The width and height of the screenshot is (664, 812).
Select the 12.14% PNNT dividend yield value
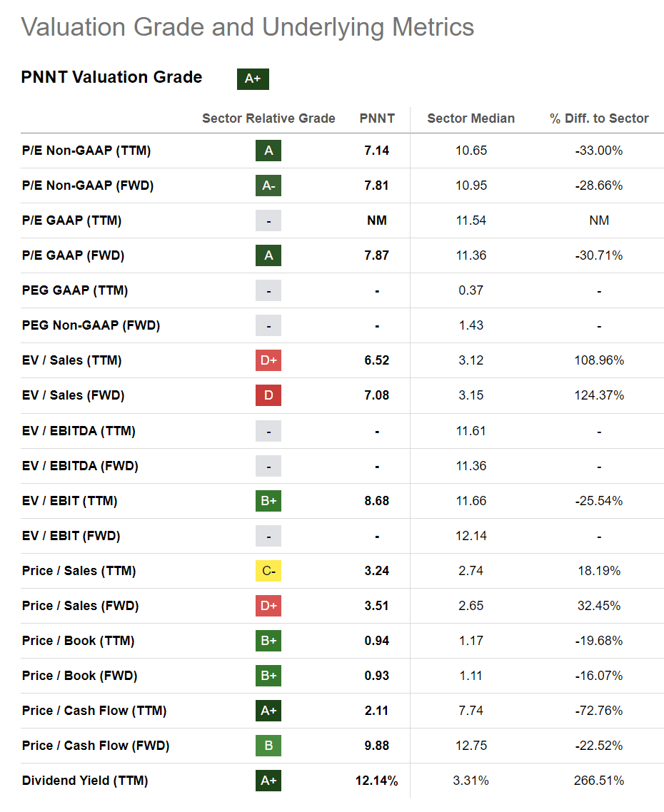pyautogui.click(x=377, y=781)
